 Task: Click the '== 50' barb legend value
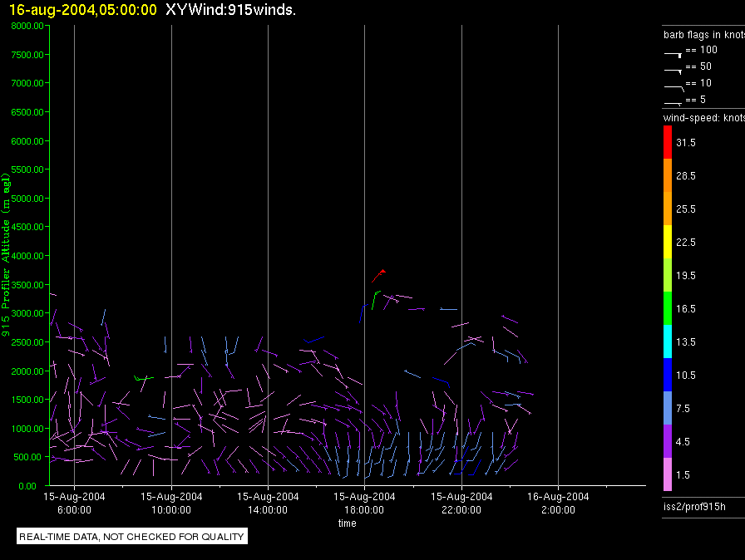(698, 66)
